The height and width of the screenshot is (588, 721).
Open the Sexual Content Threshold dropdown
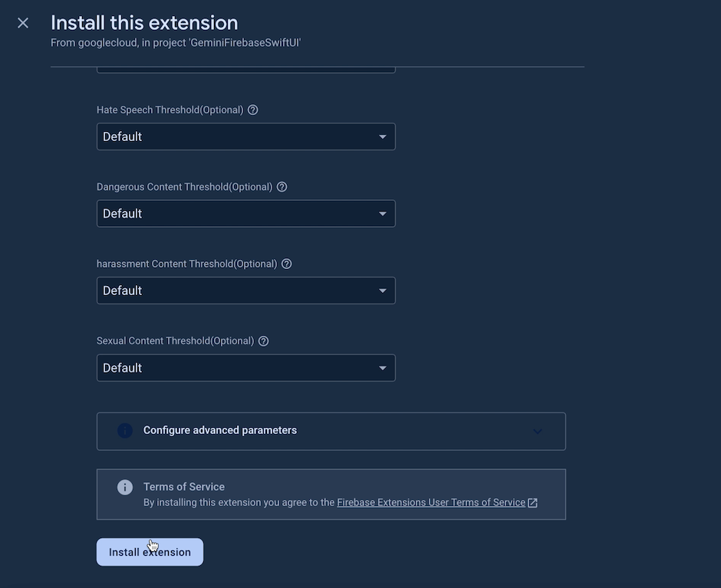(245, 368)
